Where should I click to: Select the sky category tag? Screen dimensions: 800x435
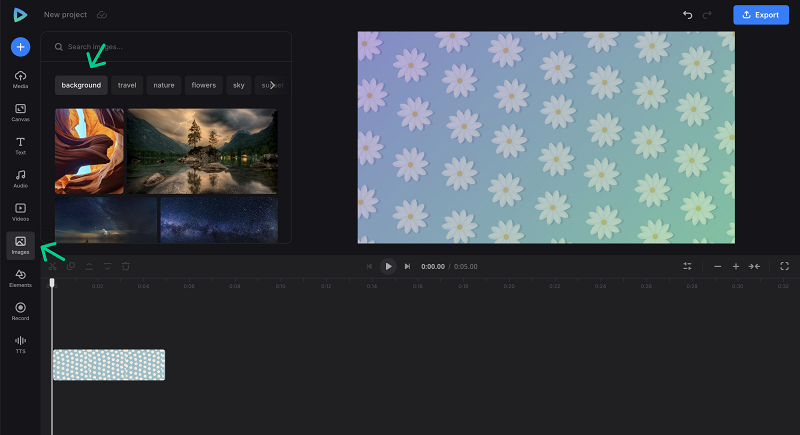click(x=239, y=85)
